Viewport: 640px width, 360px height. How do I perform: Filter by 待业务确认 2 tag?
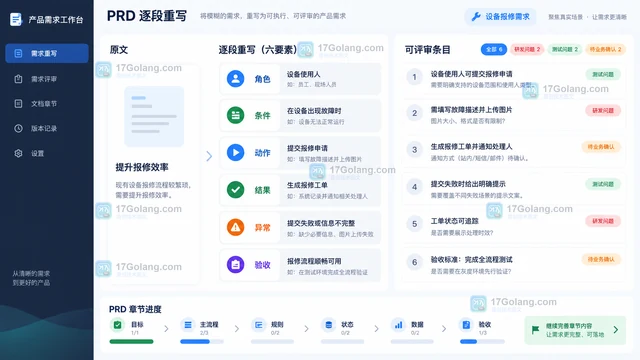[605, 49]
